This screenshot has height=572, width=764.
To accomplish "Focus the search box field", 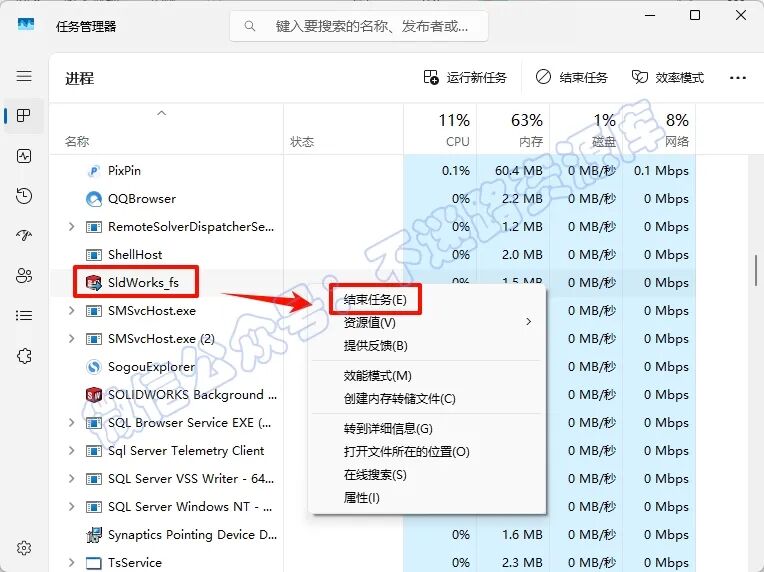I will coord(359,26).
